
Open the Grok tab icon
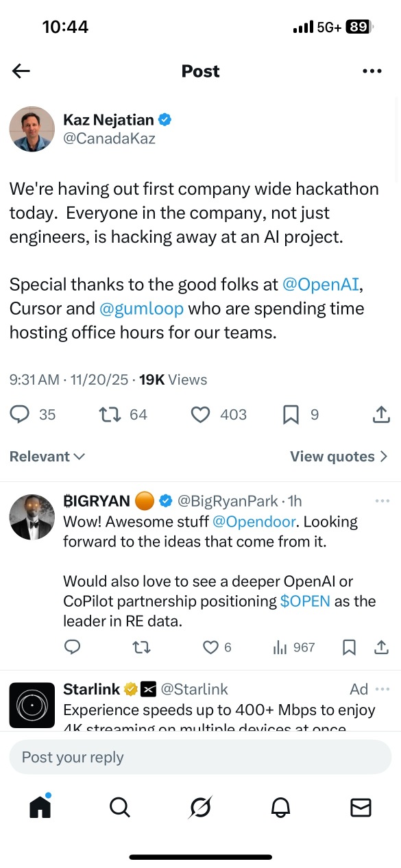(200, 808)
